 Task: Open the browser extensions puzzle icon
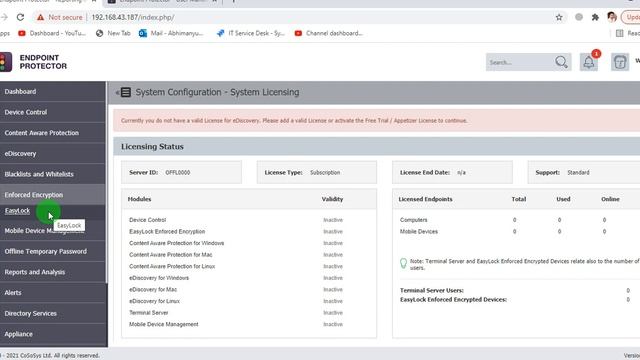point(595,17)
